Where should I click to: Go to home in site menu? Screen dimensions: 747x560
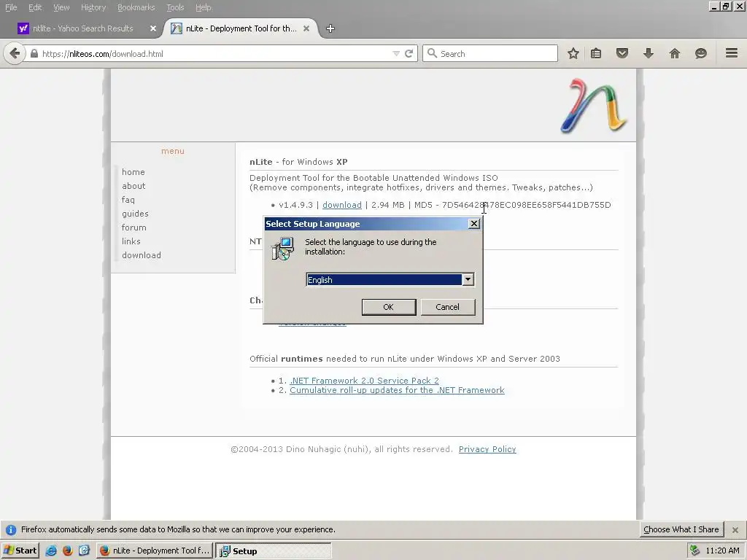[x=133, y=172]
